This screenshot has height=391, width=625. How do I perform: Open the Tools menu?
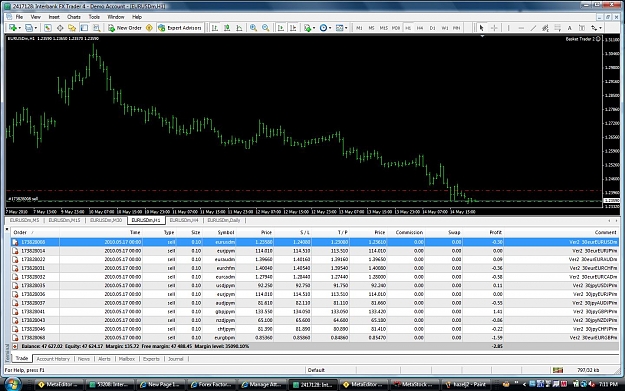point(94,17)
